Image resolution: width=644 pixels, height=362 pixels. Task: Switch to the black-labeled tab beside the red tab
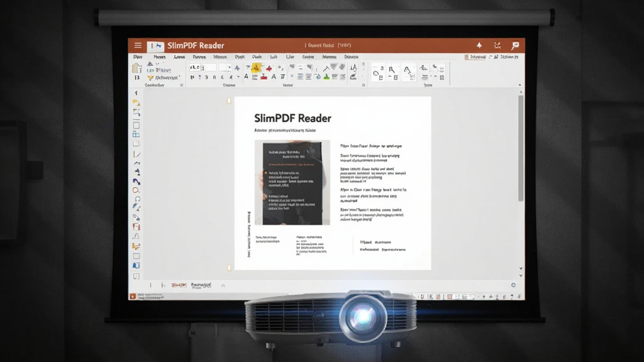click(201, 285)
